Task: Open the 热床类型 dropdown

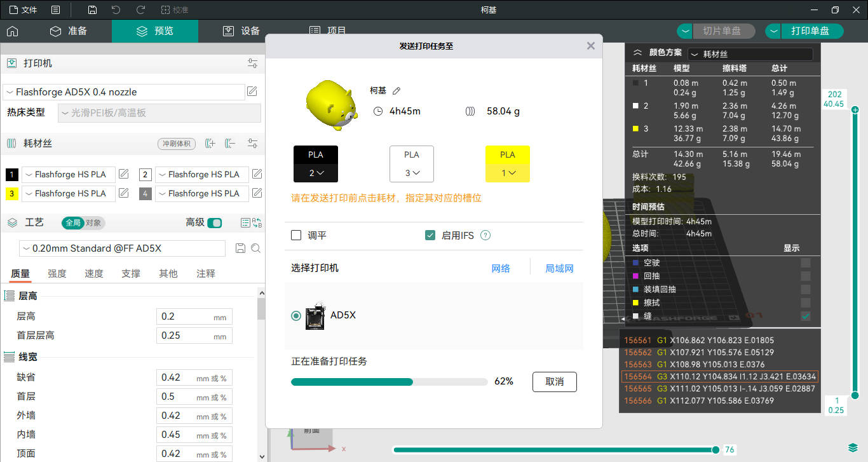Action: [x=159, y=113]
